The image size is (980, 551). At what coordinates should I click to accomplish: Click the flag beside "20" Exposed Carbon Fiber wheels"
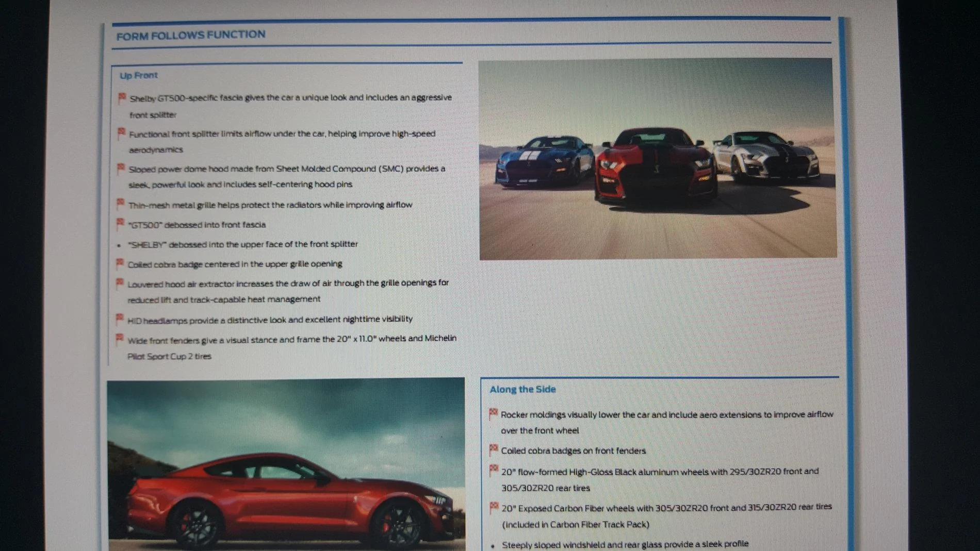point(494,507)
